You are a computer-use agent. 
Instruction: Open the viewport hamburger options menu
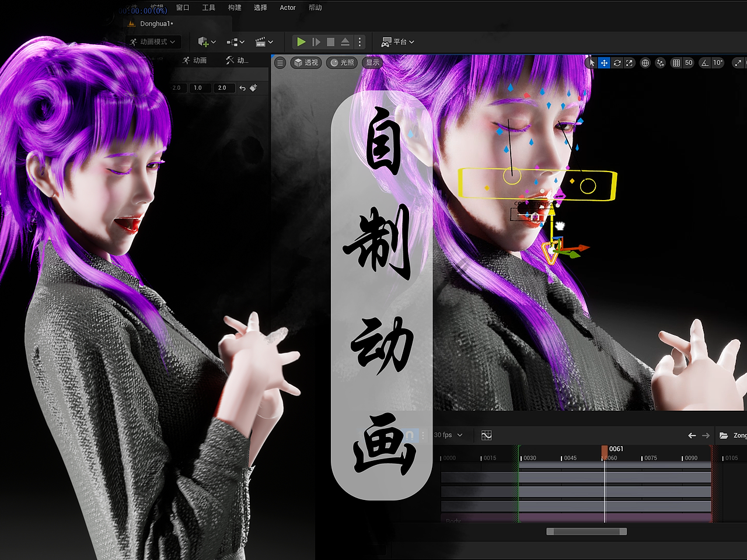click(x=280, y=62)
